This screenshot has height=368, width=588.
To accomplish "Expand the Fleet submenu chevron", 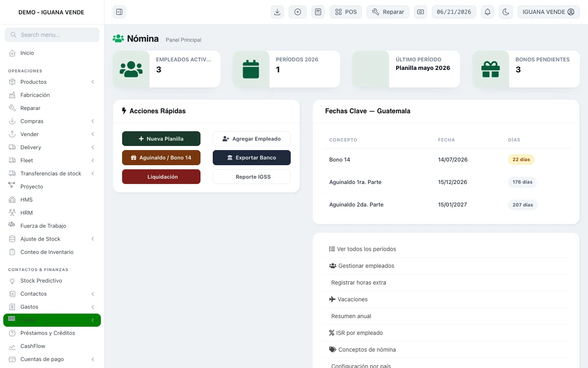I will (x=93, y=160).
